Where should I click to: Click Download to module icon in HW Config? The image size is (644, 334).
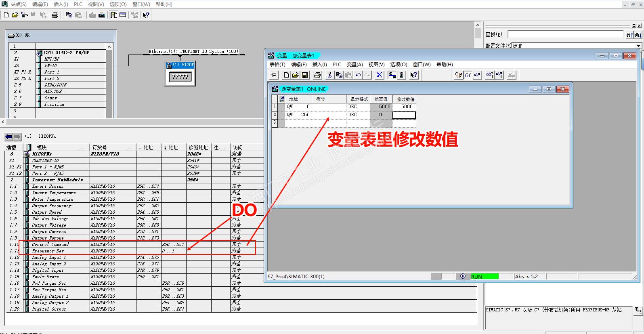point(92,15)
